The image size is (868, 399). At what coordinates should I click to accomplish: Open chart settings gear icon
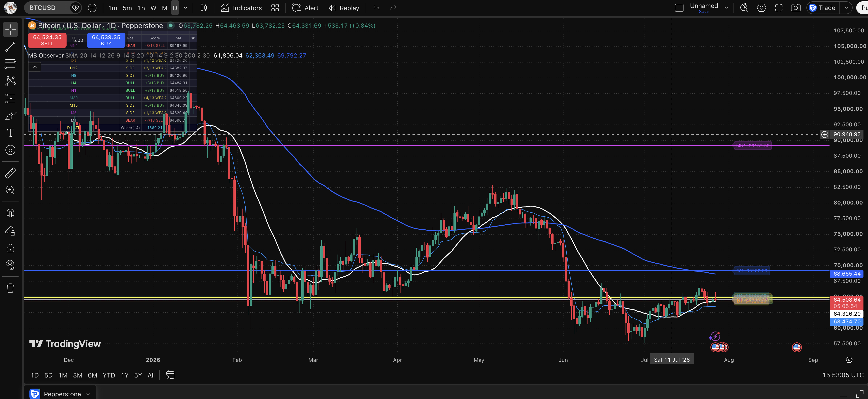tap(762, 8)
